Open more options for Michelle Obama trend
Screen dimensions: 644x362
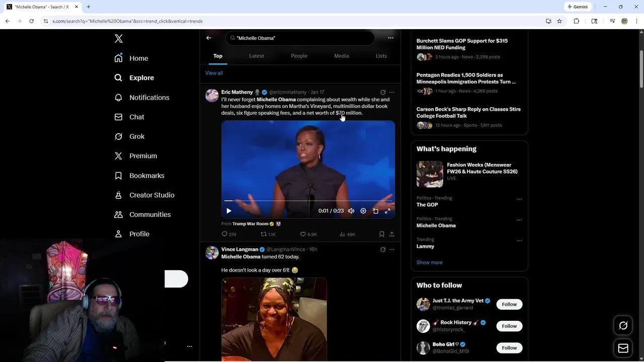point(519,220)
